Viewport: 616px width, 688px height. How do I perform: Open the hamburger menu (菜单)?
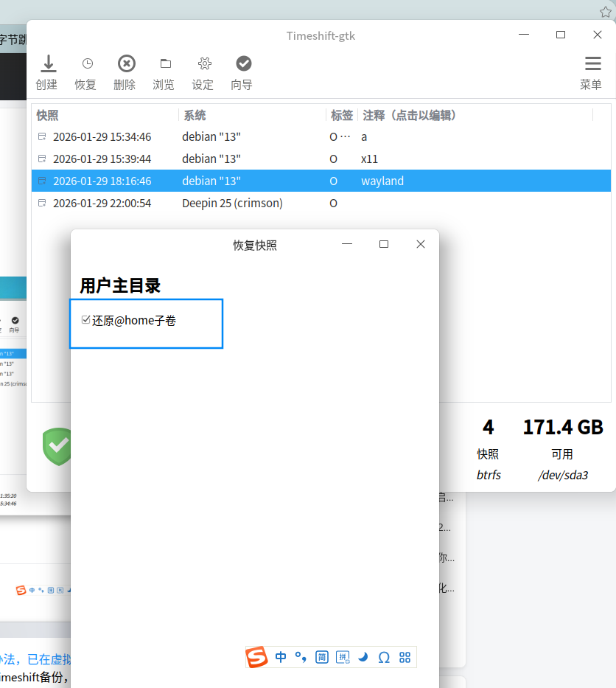point(592,63)
